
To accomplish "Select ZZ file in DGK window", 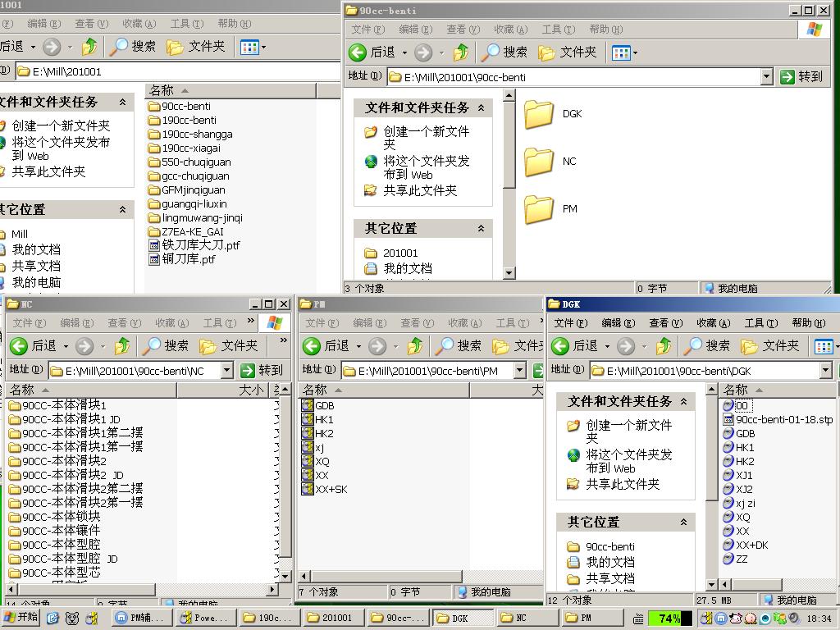I will (736, 559).
